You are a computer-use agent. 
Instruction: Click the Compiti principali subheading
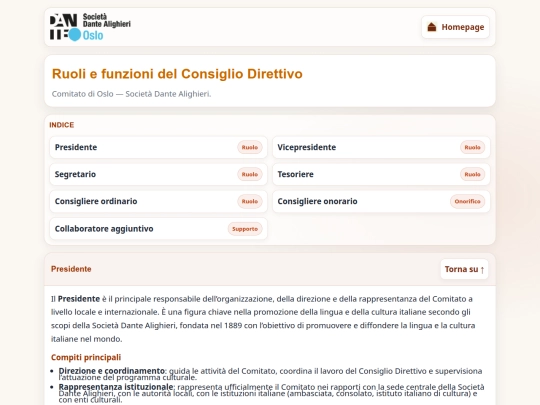(86, 357)
